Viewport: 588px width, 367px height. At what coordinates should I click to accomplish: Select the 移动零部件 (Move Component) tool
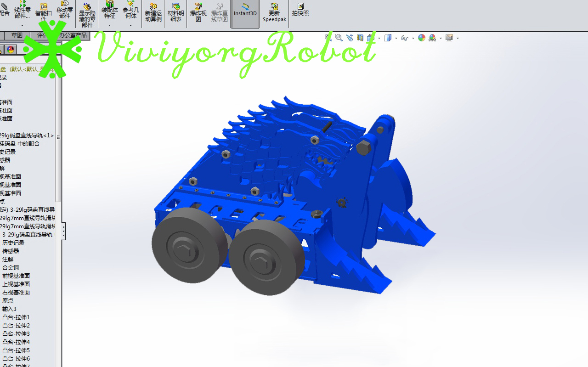[65, 11]
